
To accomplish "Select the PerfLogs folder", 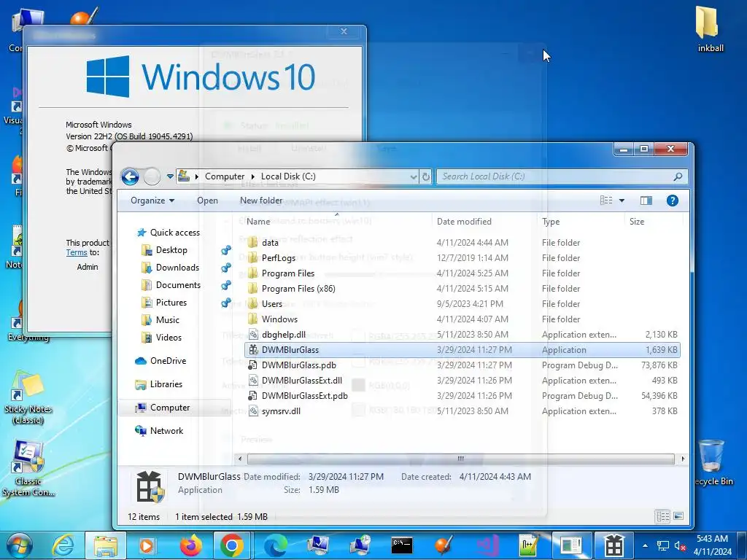I will [x=278, y=257].
